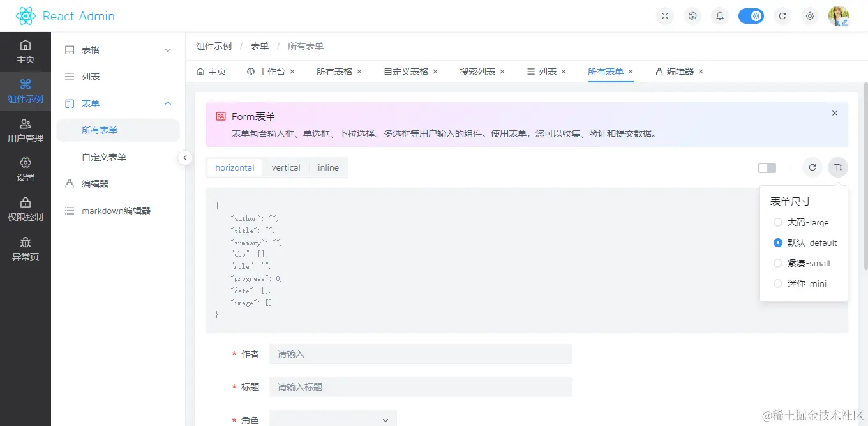Click the language switch icon in the header
This screenshot has height=426, width=868.
(692, 15)
